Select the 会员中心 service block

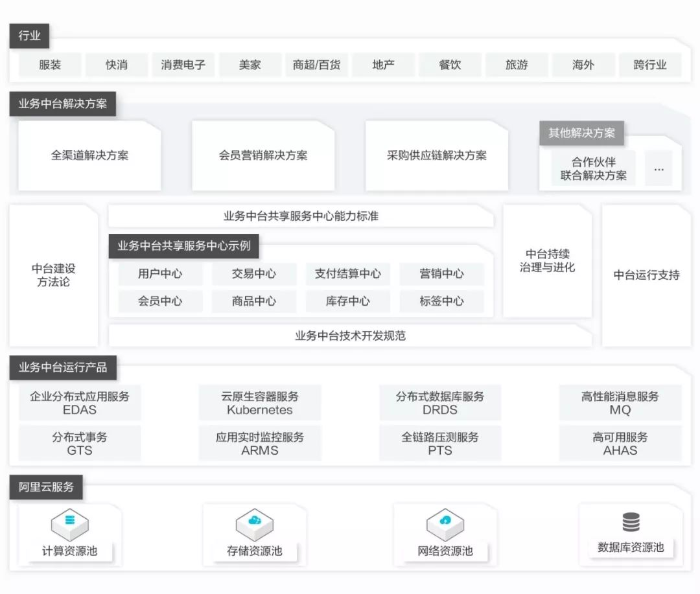click(159, 301)
